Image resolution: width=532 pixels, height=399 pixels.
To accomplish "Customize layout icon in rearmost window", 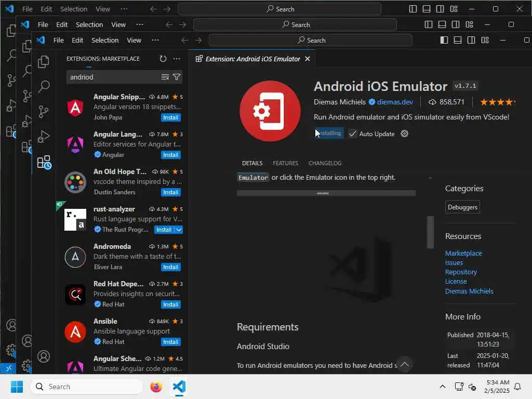I will pyautogui.click(x=454, y=9).
